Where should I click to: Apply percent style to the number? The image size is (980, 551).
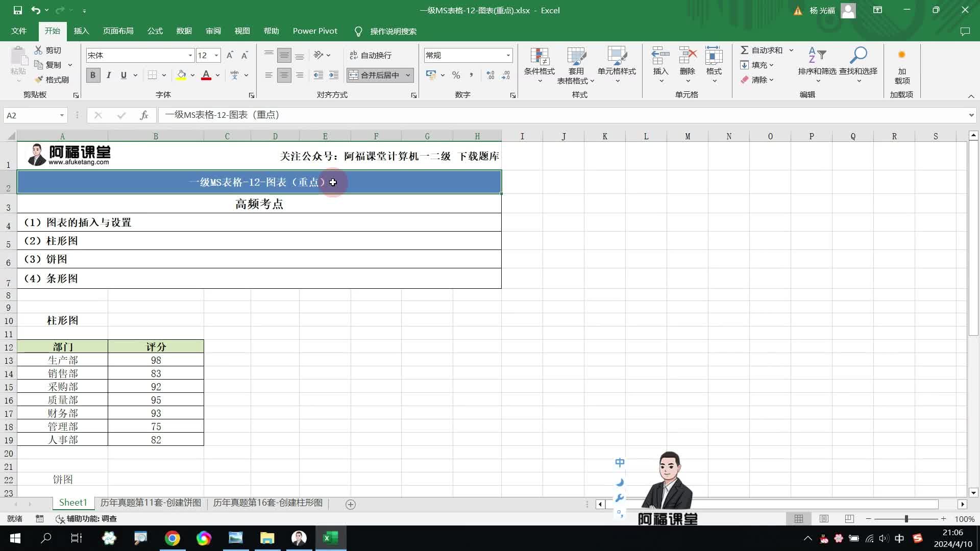(x=456, y=75)
